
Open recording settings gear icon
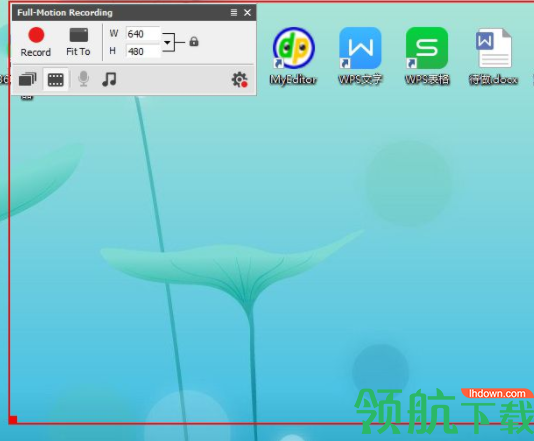(x=239, y=80)
